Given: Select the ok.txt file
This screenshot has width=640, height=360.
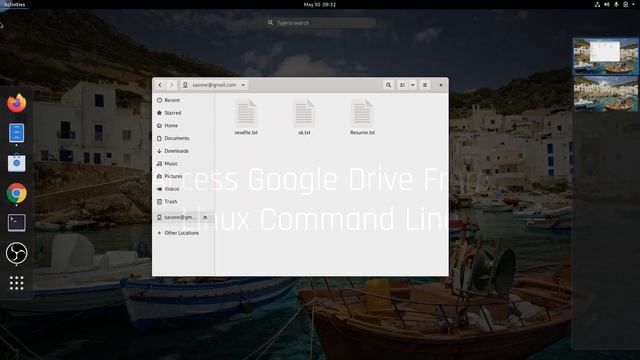Looking at the screenshot, I should tap(304, 117).
